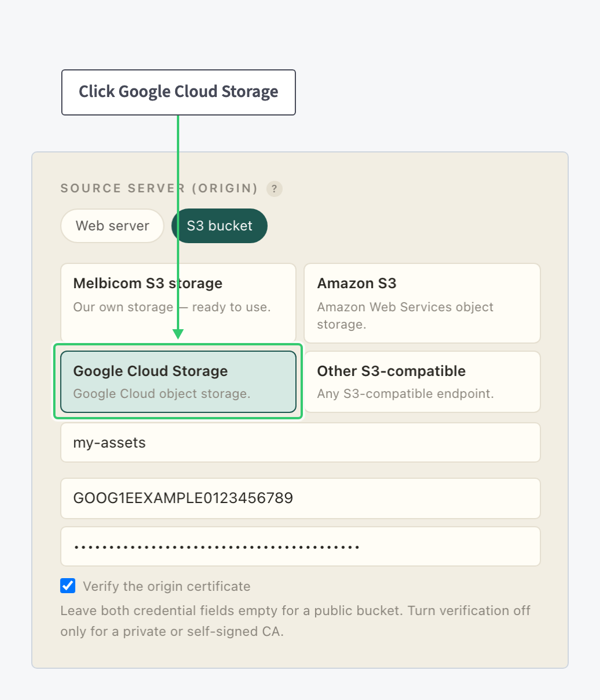Focus the GOOG1EEXAMPLE0123456789 access key field

[x=301, y=498]
